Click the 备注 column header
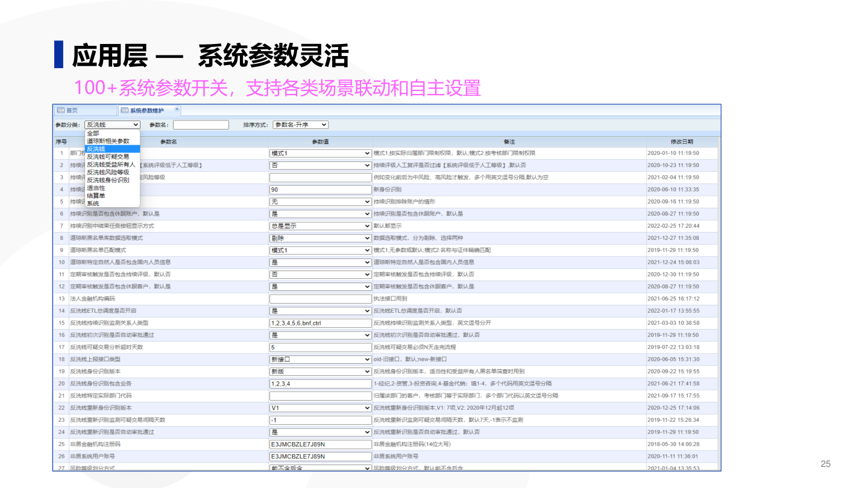The height and width of the screenshot is (488, 868). point(509,142)
